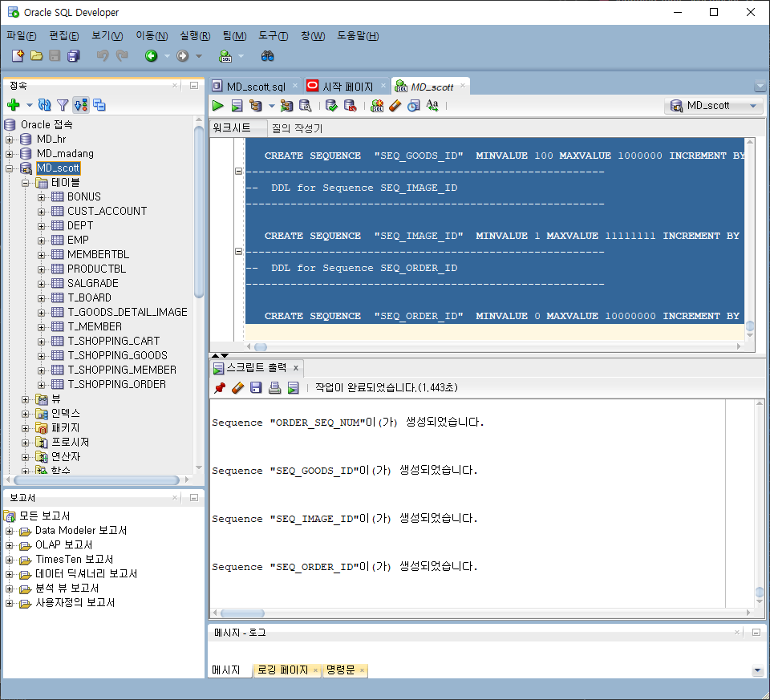Expand the MD_hr connection node
Viewport: 770px width, 700px height.
[9, 140]
